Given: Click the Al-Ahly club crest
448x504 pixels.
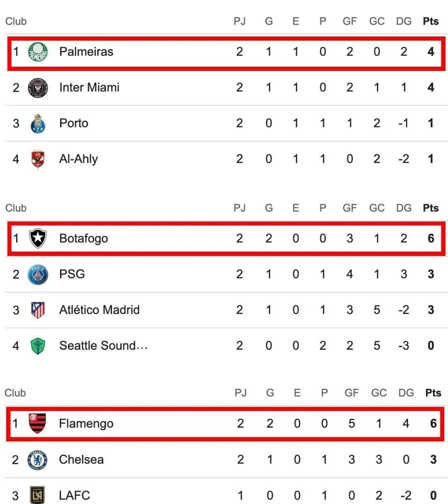Looking at the screenshot, I should click(x=38, y=159).
